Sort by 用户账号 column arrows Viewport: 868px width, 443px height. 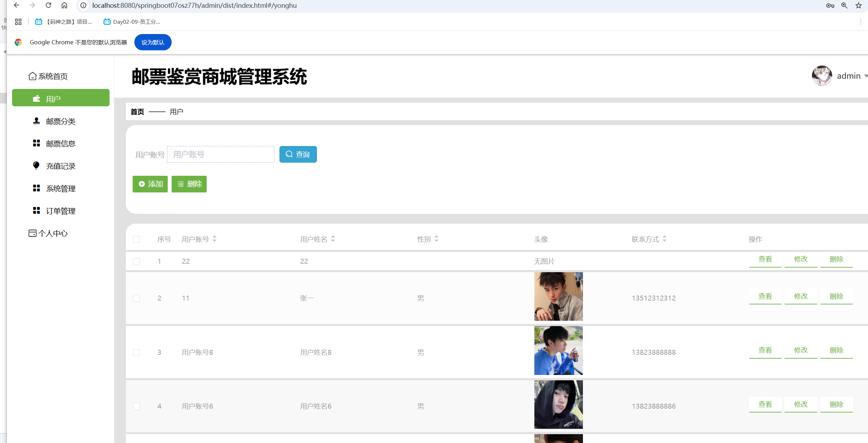(x=215, y=239)
